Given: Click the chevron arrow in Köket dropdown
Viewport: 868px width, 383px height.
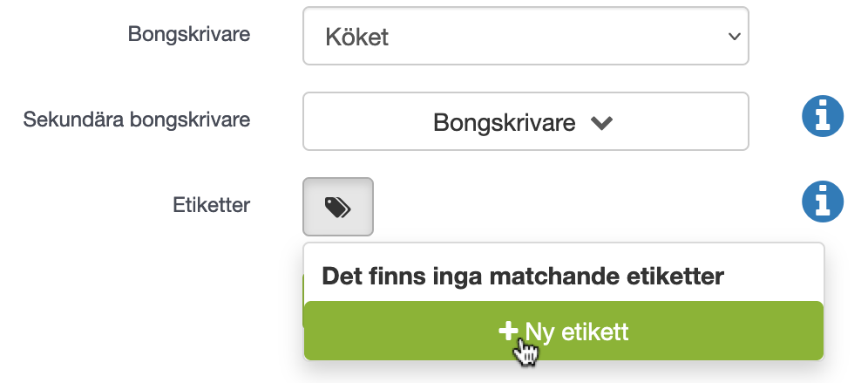Looking at the screenshot, I should point(735,37).
